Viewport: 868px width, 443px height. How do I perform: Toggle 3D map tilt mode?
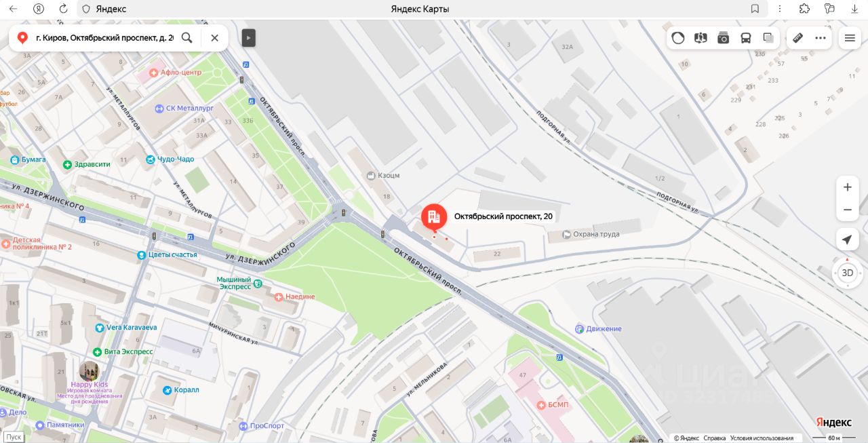tap(847, 273)
